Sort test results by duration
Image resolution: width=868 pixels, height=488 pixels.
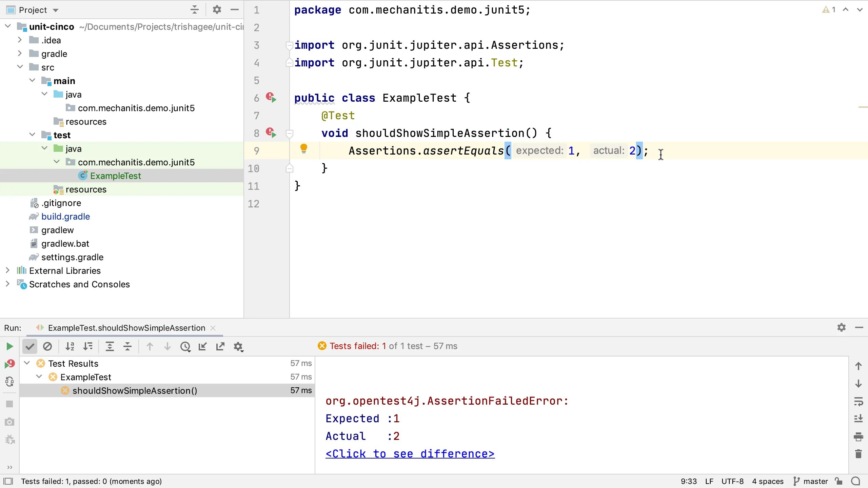pos(88,346)
